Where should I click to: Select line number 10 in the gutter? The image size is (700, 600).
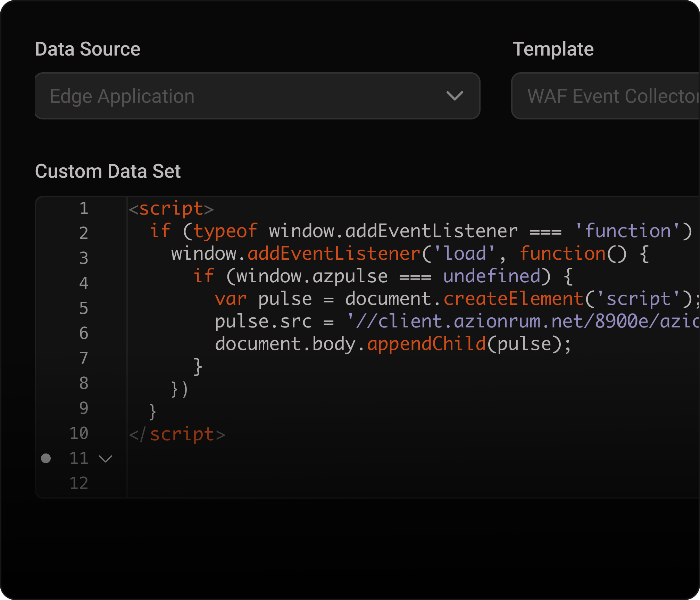[79, 433]
